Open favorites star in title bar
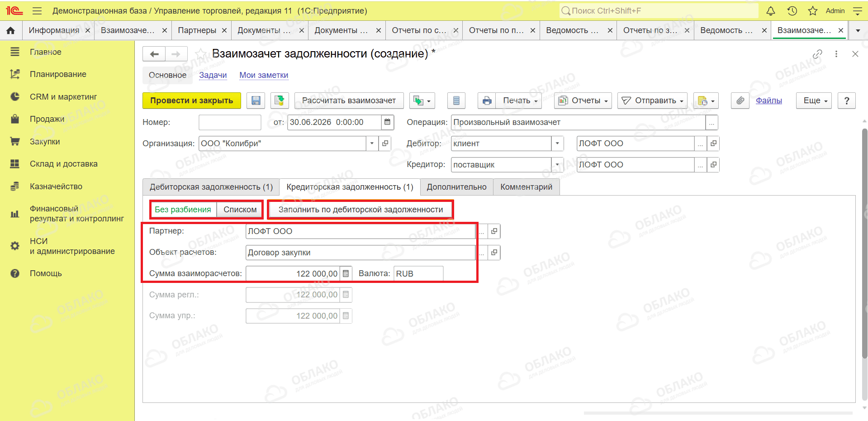868x421 pixels. click(x=813, y=11)
